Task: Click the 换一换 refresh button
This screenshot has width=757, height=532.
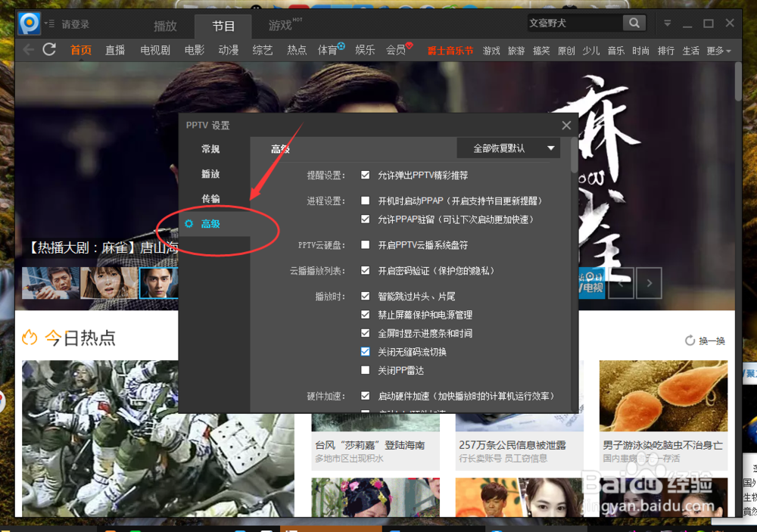Action: coord(706,341)
